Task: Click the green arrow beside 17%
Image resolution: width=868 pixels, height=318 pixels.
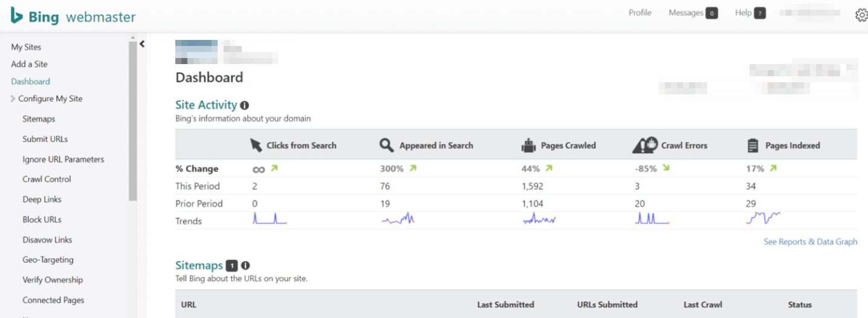Action: 773,169
